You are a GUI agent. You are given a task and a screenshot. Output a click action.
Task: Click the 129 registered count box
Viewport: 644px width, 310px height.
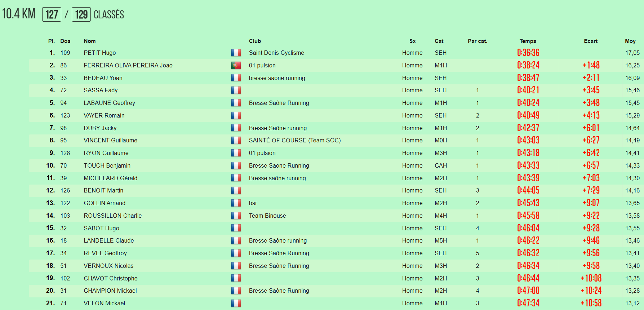(81, 14)
